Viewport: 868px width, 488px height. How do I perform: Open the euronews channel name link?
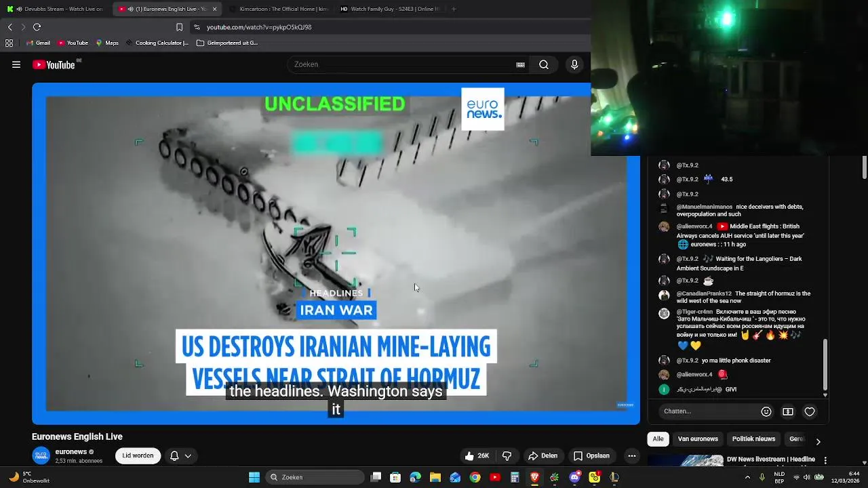pos(71,452)
